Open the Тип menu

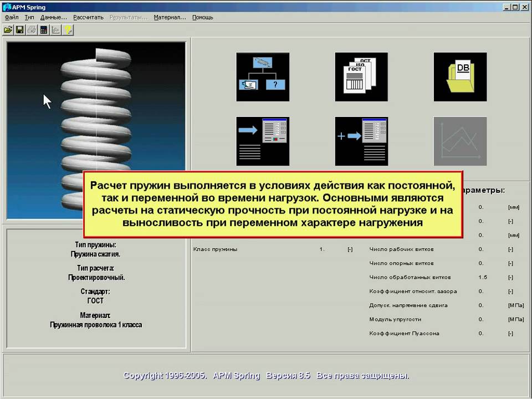tap(29, 17)
